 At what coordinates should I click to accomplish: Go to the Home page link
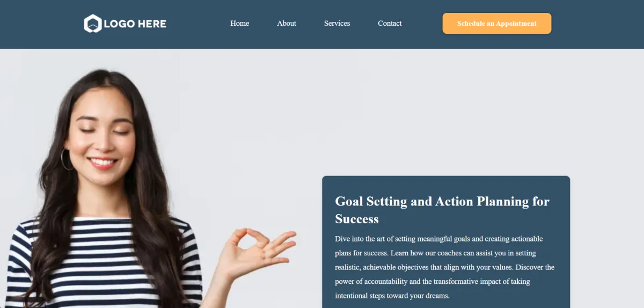239,23
